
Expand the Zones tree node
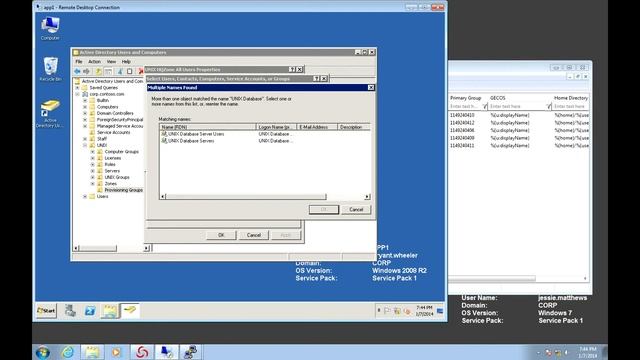click(93, 184)
